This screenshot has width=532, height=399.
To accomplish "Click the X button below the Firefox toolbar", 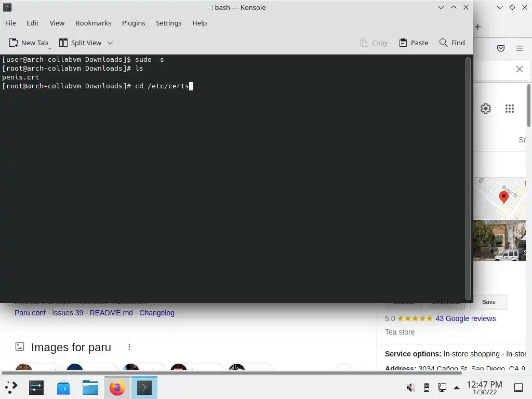I will tap(520, 69).
